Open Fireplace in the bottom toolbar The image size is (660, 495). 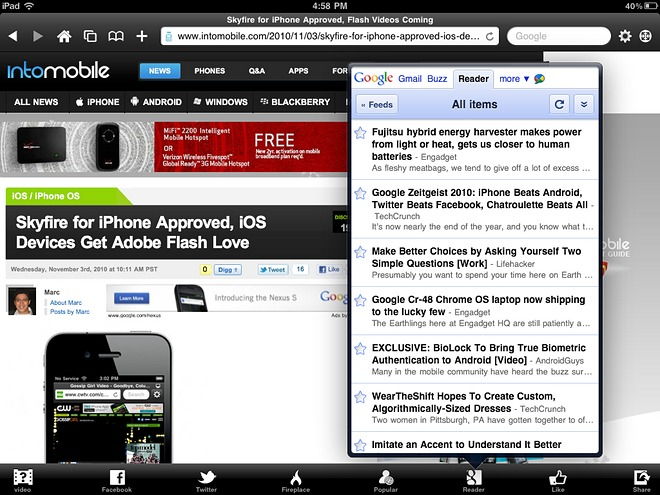point(295,479)
